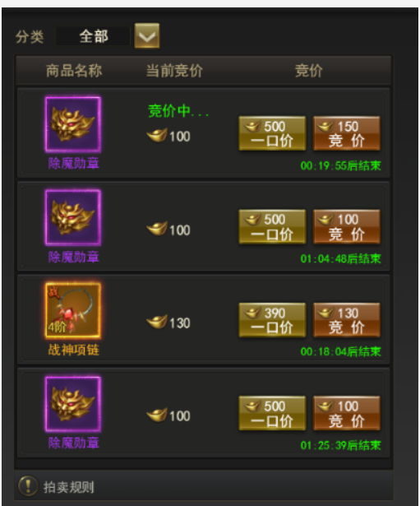
Task: Buy first 除魔勋章 with 500 一口价
Action: 272,133
